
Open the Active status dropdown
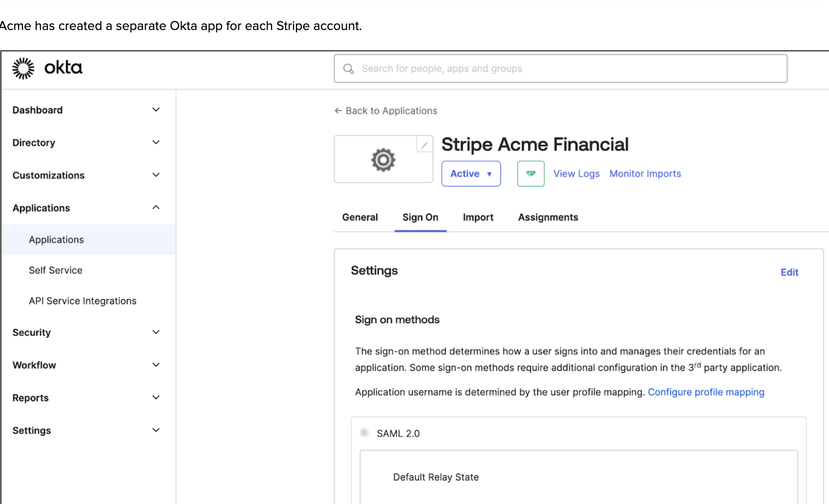[471, 174]
